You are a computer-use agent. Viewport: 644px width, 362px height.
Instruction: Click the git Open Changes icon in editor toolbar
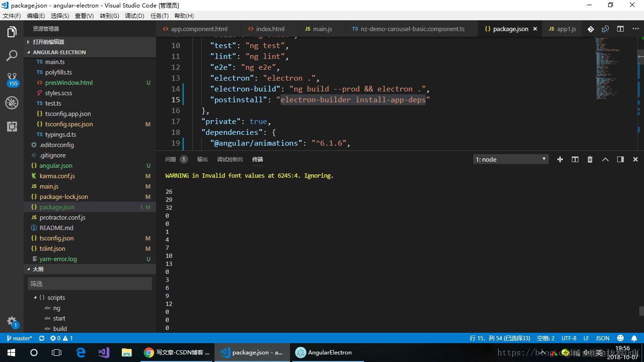(x=591, y=29)
